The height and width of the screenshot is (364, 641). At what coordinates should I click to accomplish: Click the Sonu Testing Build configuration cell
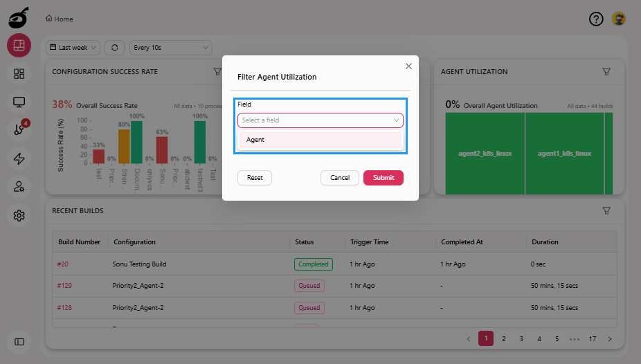[x=139, y=264]
